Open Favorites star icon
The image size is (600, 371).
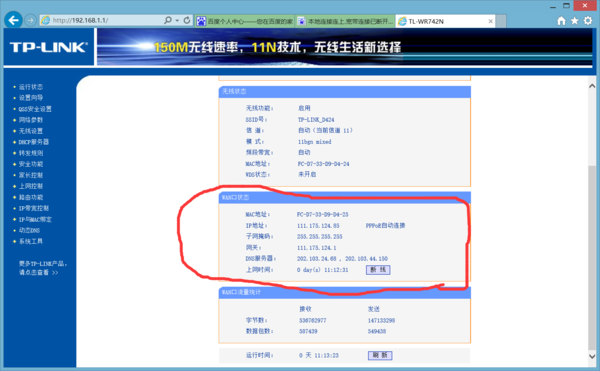click(574, 21)
